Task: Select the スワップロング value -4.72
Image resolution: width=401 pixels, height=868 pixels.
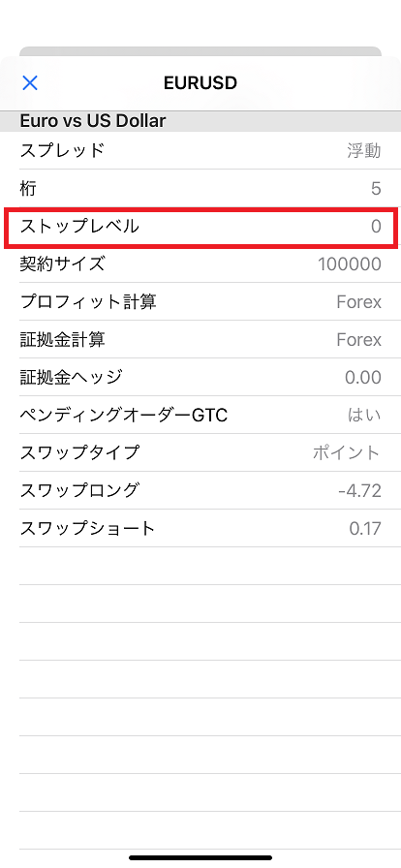Action: point(359,490)
